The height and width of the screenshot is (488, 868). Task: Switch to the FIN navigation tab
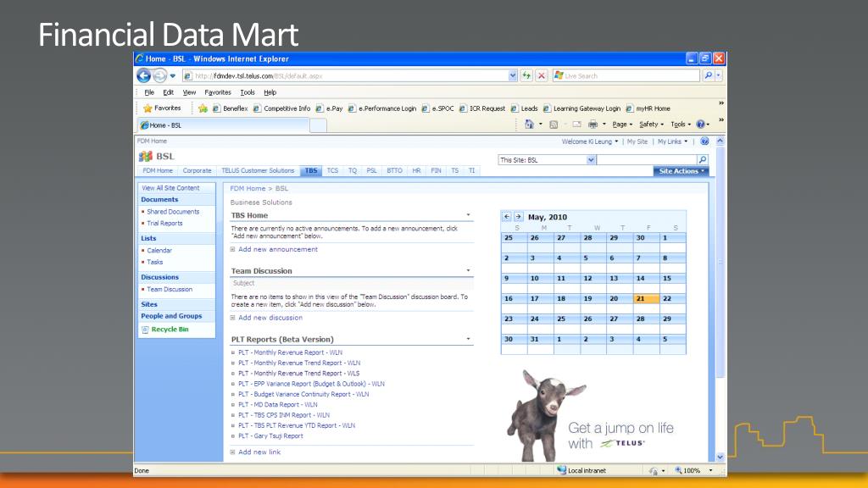click(x=437, y=170)
